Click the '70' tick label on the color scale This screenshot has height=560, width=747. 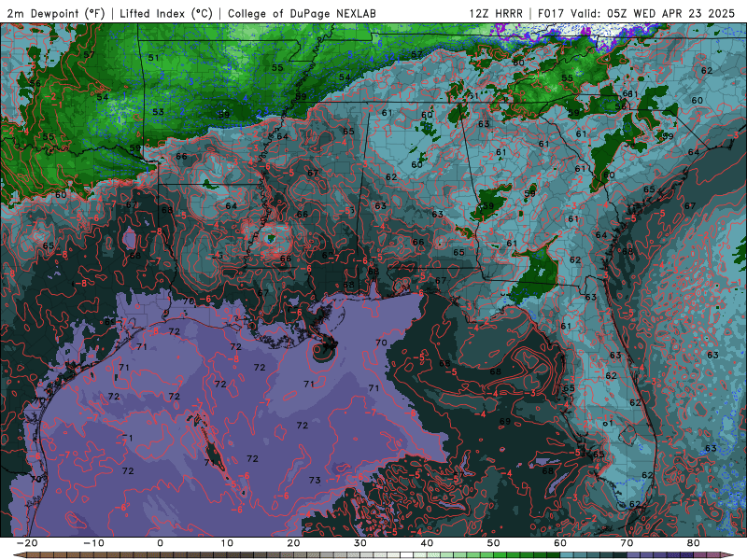click(627, 543)
